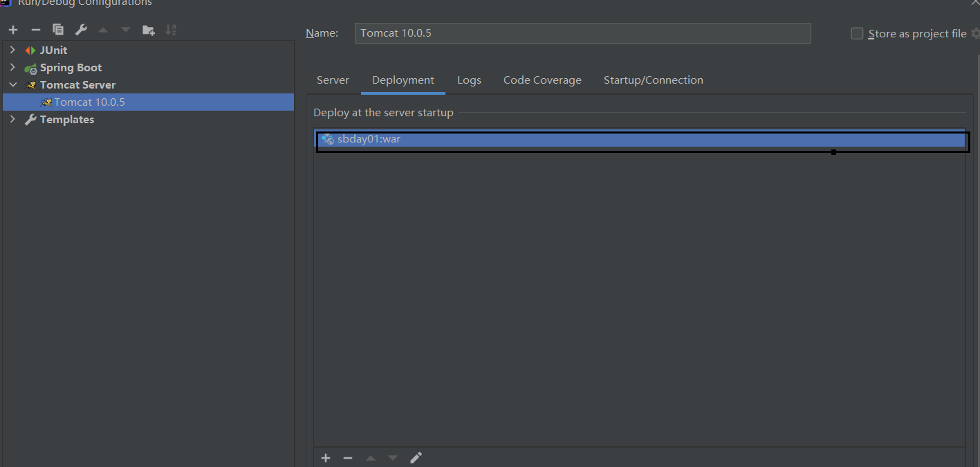Select Templates in the tree

pyautogui.click(x=67, y=120)
